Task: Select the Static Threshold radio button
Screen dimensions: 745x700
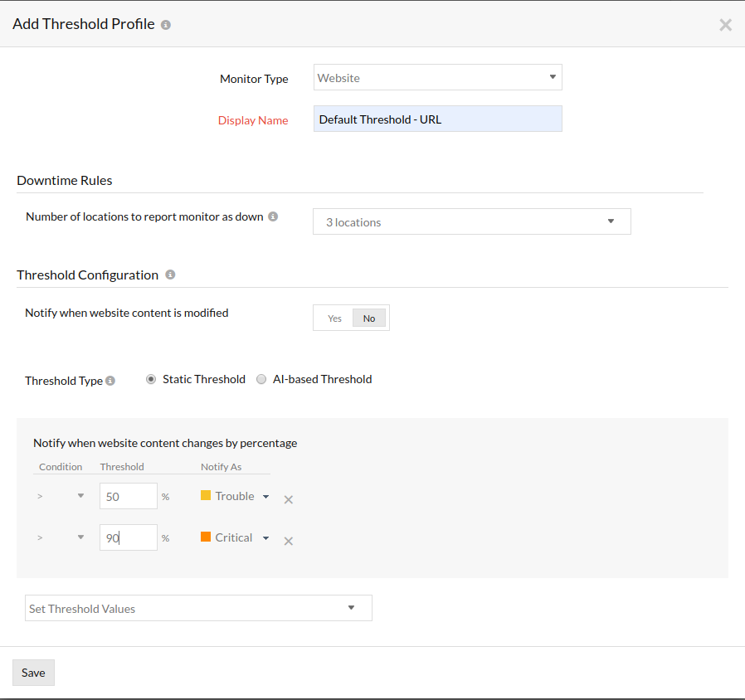Action: tap(151, 379)
